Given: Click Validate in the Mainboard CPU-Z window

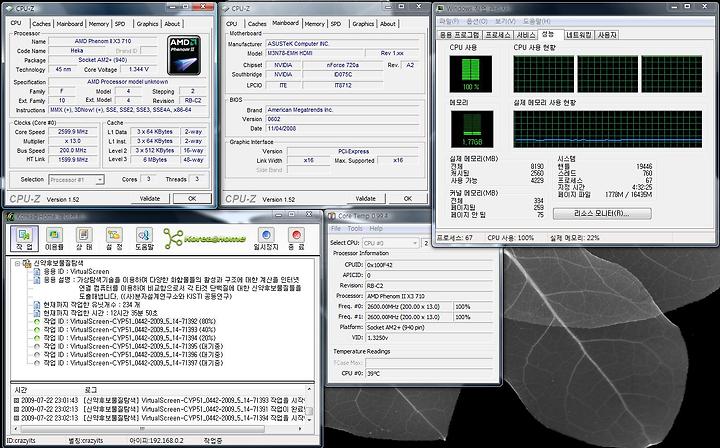Looking at the screenshot, I should (366, 199).
